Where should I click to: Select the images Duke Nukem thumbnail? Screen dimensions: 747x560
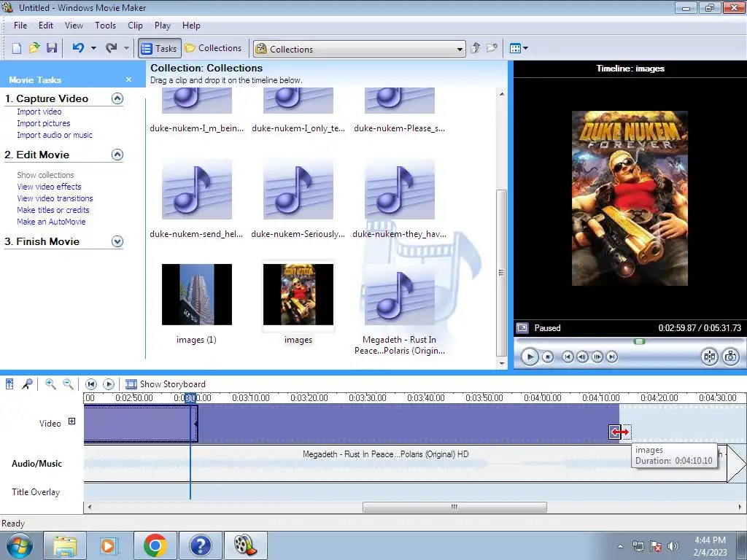[x=298, y=295]
